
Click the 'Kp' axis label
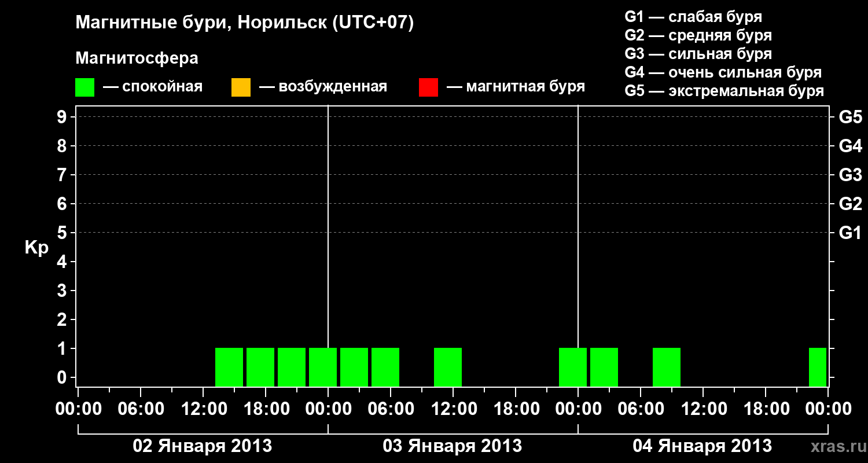point(36,247)
